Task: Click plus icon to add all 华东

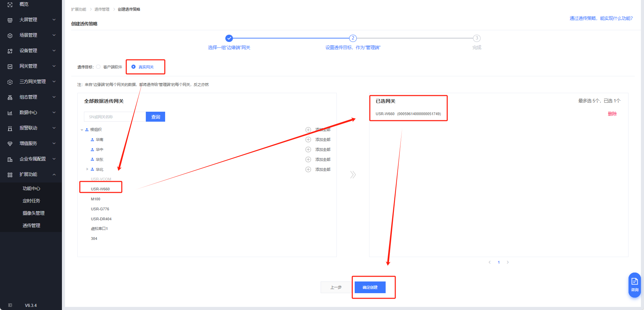Action: pyautogui.click(x=308, y=159)
